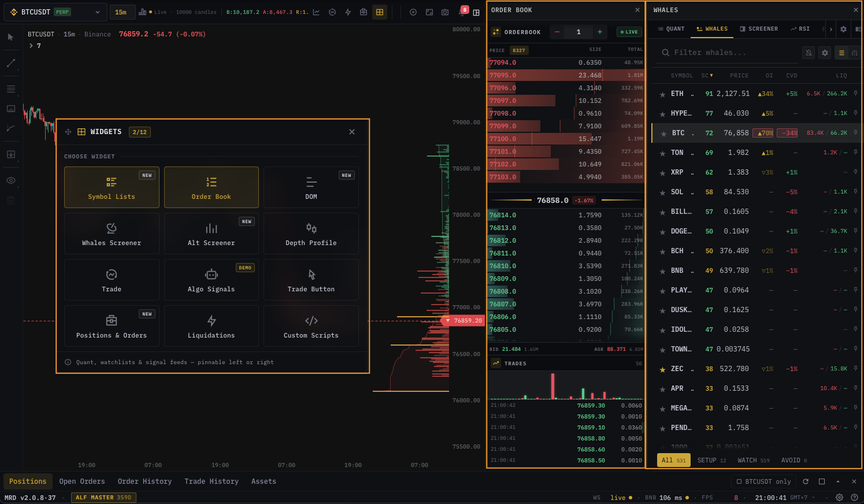Add the DOM widget

click(x=311, y=187)
